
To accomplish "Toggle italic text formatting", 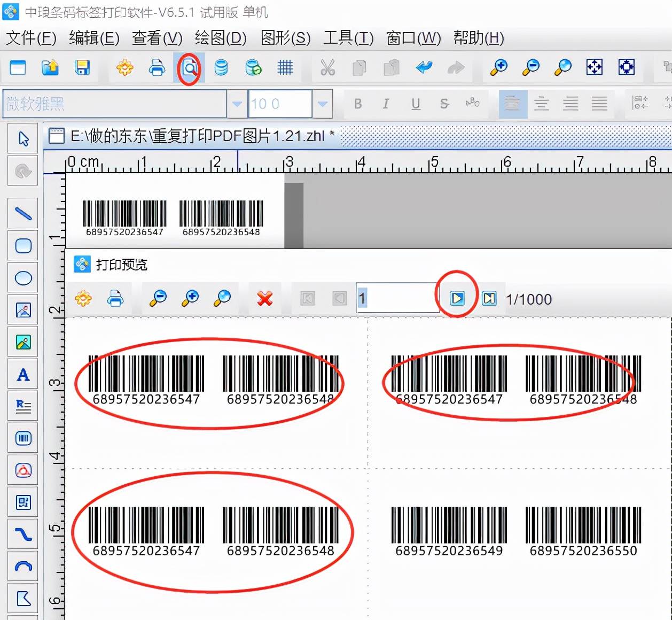I will (x=386, y=104).
